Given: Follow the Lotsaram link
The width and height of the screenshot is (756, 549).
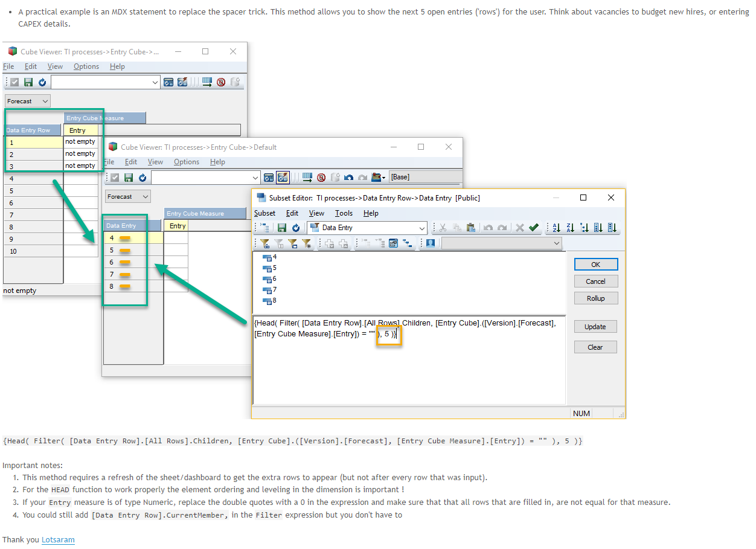Looking at the screenshot, I should point(58,539).
